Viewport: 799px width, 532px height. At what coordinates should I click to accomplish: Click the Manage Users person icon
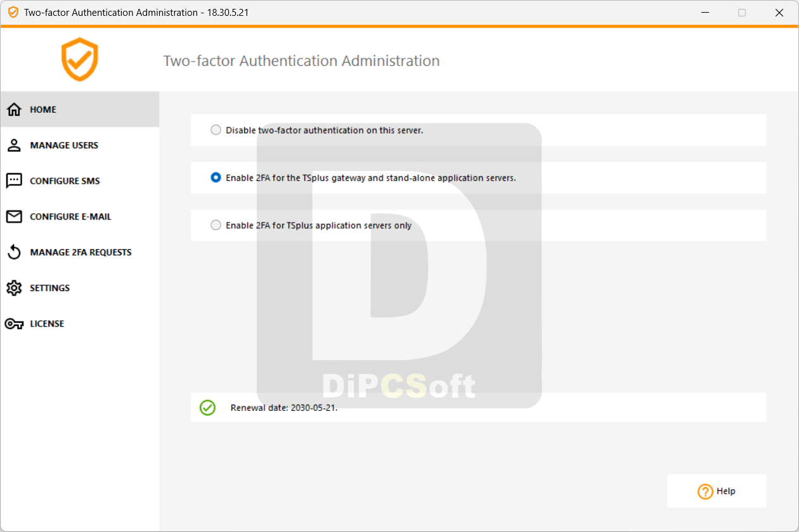14,145
